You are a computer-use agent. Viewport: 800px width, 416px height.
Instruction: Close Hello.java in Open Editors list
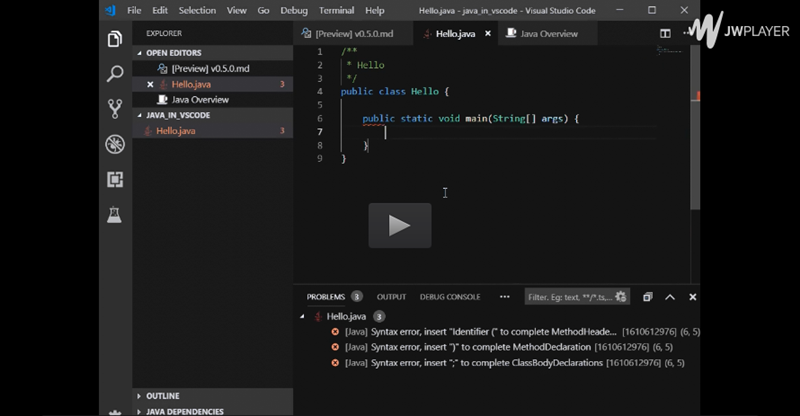tap(150, 85)
